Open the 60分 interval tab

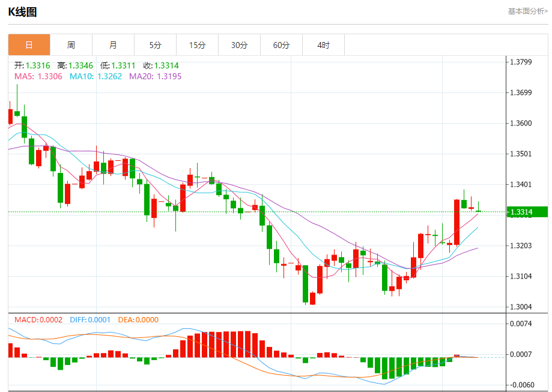pyautogui.click(x=281, y=44)
